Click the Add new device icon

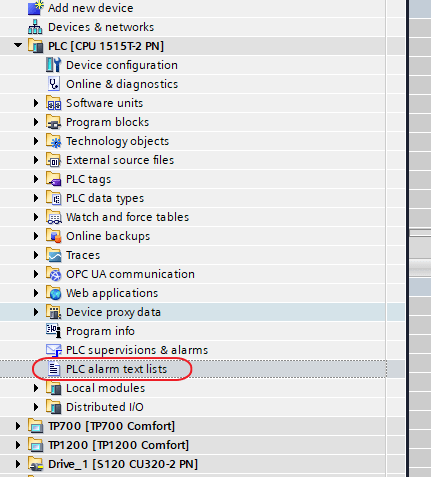(x=36, y=8)
